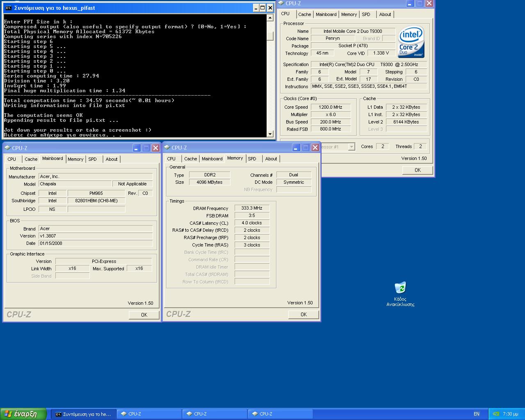Screen dimensions: 525x420
Task: Open Mainboard tab in the CPU window
Action: pyautogui.click(x=326, y=14)
